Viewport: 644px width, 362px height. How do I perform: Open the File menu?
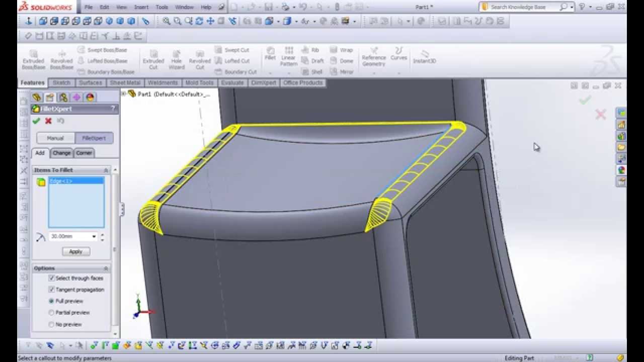[x=89, y=7]
